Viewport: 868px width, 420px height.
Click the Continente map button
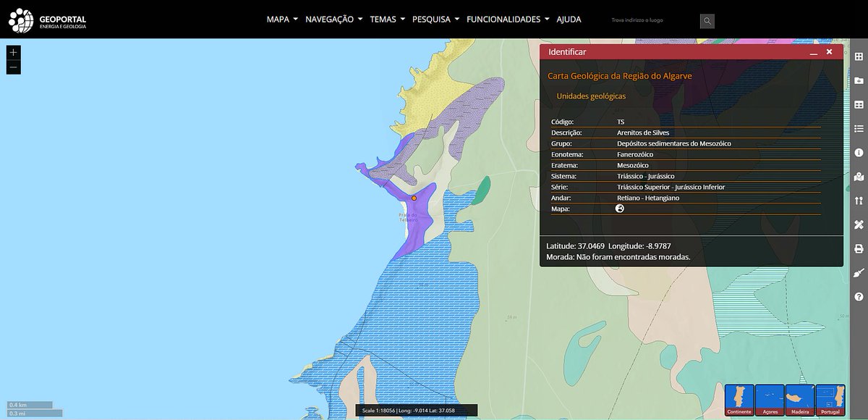[x=738, y=398]
